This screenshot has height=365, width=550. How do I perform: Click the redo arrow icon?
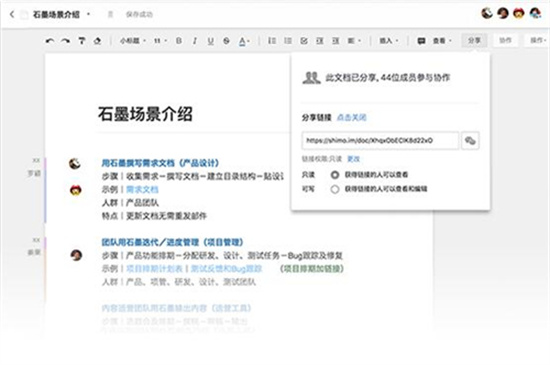pos(65,41)
